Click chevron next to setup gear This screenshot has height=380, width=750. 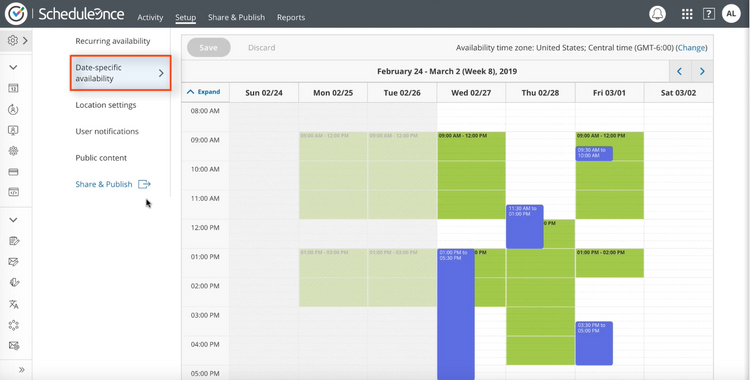point(25,41)
